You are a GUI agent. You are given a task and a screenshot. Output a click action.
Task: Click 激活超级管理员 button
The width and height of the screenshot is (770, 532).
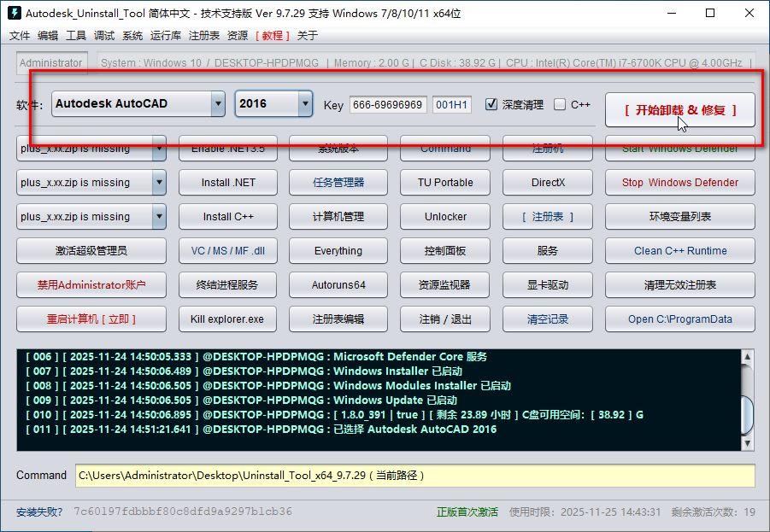[91, 251]
